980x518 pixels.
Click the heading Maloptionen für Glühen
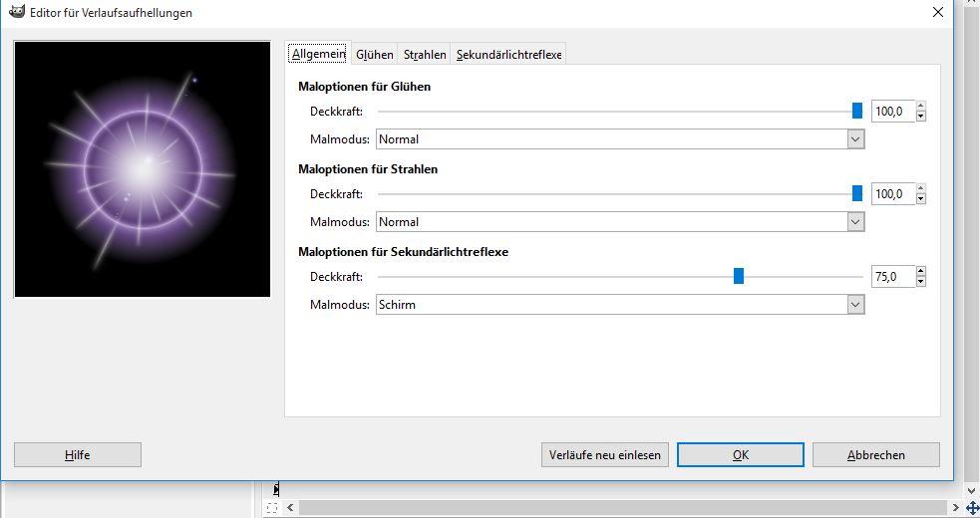tap(364, 87)
